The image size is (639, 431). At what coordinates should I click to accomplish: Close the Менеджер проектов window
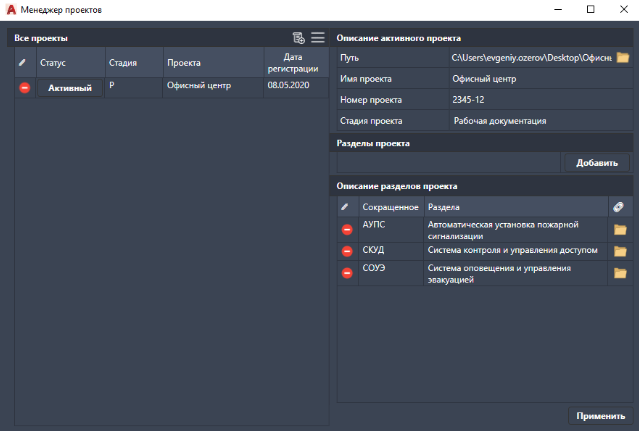pyautogui.click(x=624, y=9)
